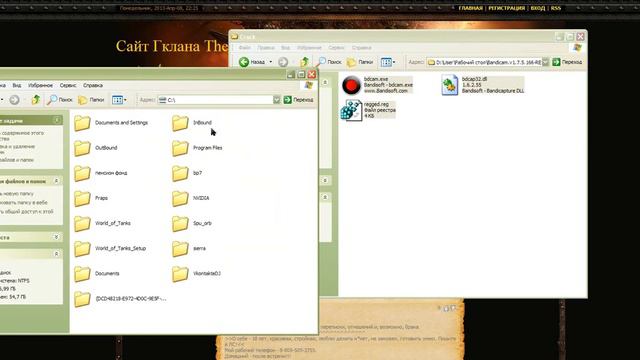The image size is (640, 360).
Task: Click Windows flag logo in C:\ window
Action: [x=308, y=85]
